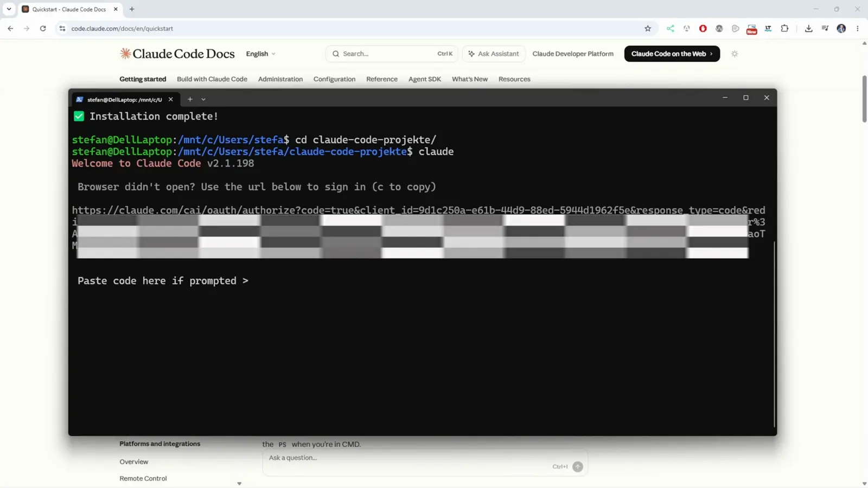The width and height of the screenshot is (868, 488).
Task: Minimize the terminal window
Action: coord(725,98)
